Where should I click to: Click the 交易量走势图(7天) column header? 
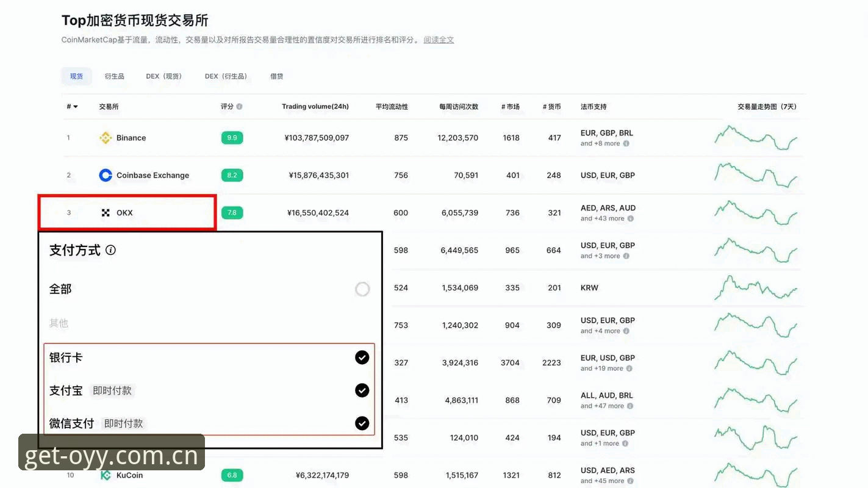[x=767, y=107]
